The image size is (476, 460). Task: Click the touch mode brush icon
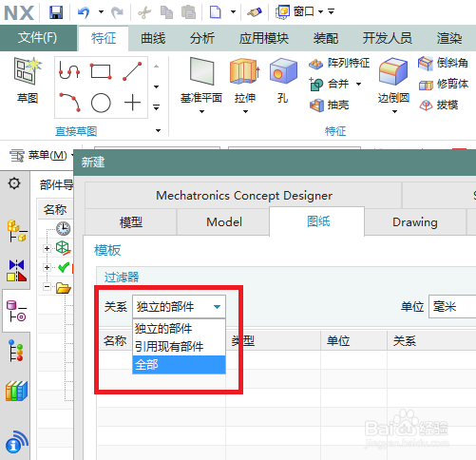(255, 12)
